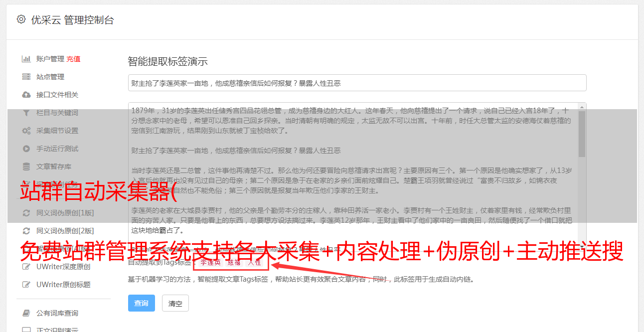
Task: Open the 采集细节设置 gears icon
Action: point(26,131)
